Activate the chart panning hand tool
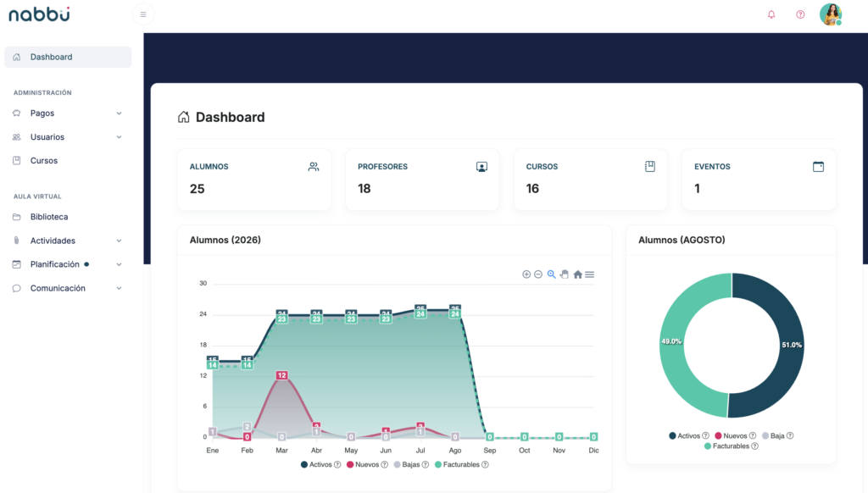Image resolution: width=868 pixels, height=493 pixels. pyautogui.click(x=564, y=274)
